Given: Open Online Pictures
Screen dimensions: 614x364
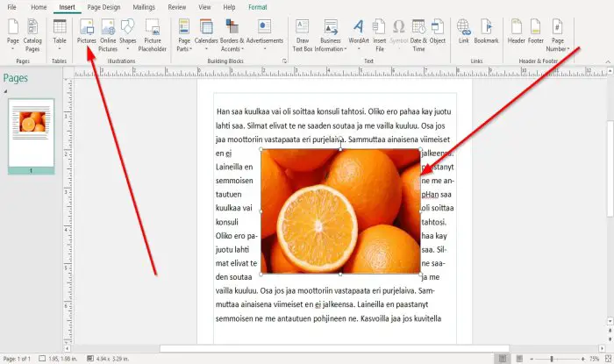Looking at the screenshot, I should (x=108, y=35).
